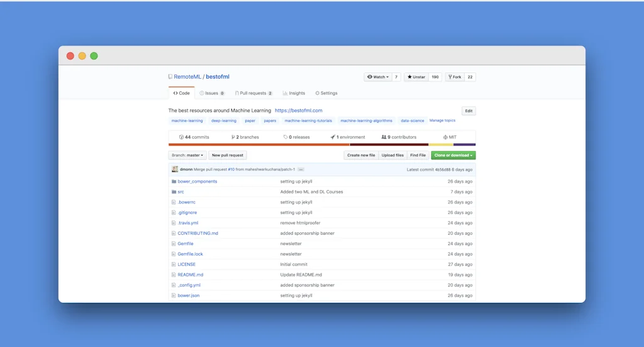This screenshot has width=644, height=347.
Task: Open the 'Initial commit' message for LICENSE
Action: (294, 265)
